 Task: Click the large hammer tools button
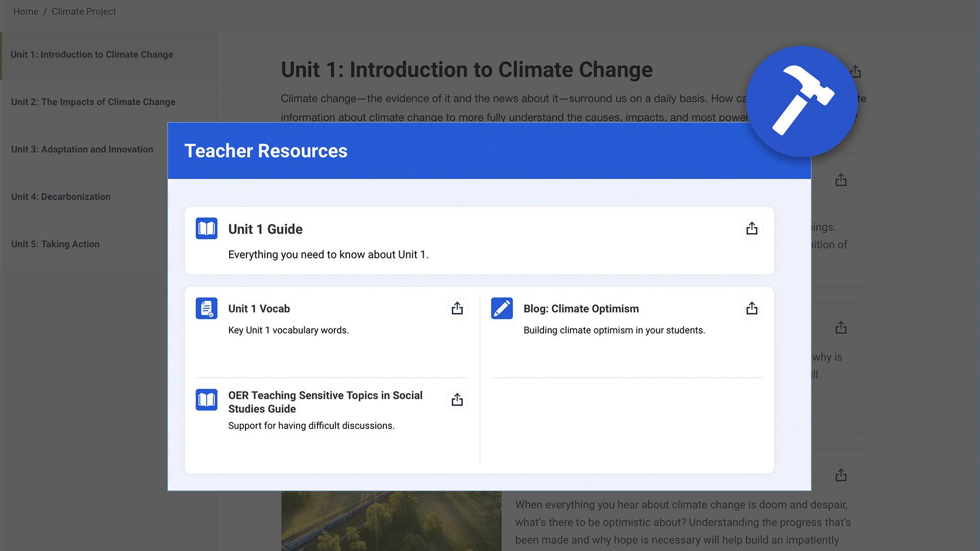point(802,102)
